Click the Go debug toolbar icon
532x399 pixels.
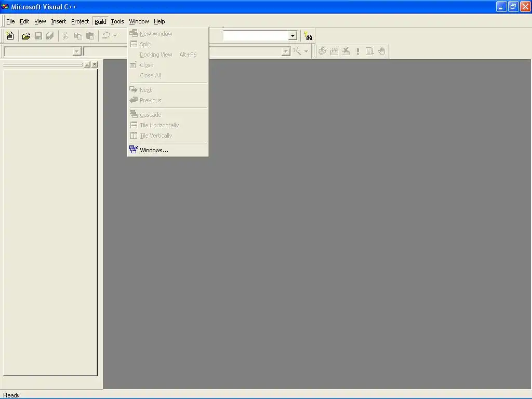pos(369,51)
